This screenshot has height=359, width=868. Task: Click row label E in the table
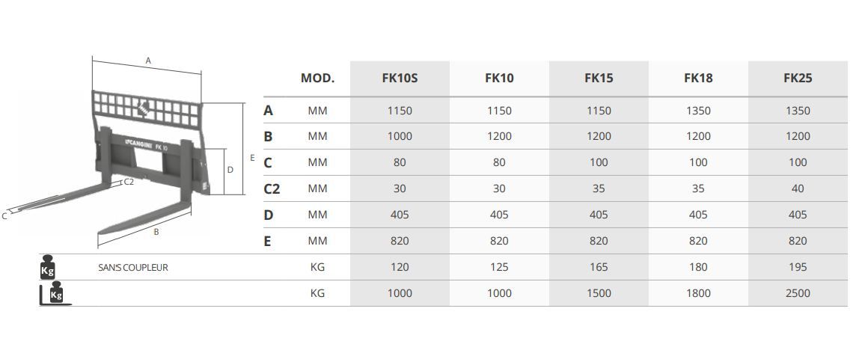[x=268, y=241]
